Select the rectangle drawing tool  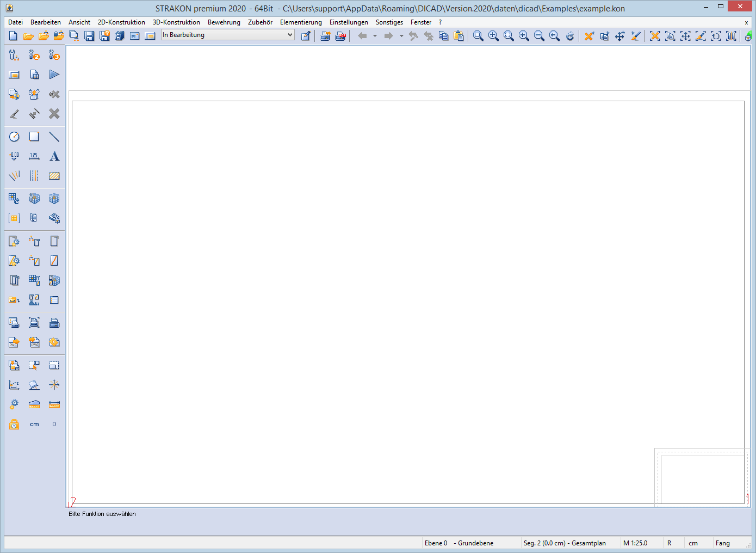(34, 137)
